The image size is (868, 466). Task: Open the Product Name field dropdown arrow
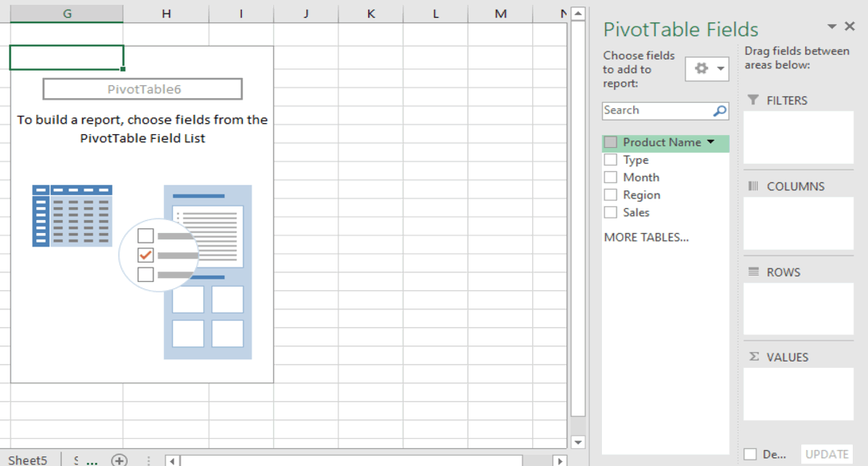click(710, 142)
